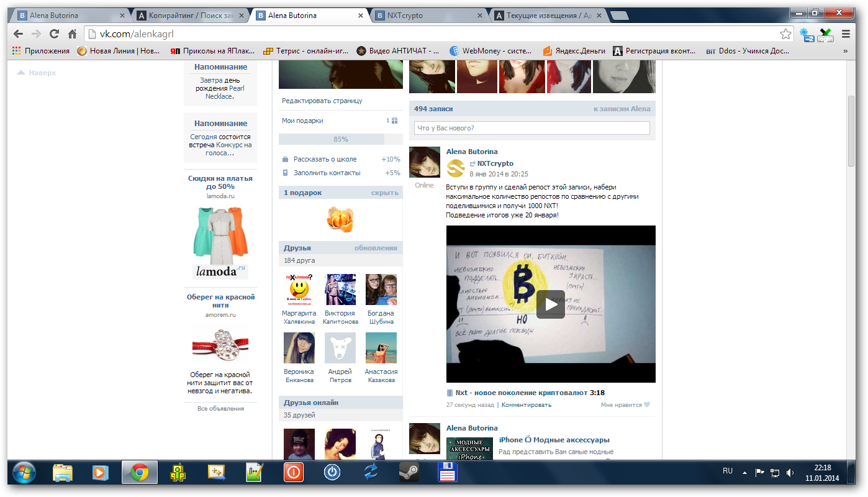Click the 85% profile progress bar
This screenshot has width=868, height=497.
tap(340, 139)
